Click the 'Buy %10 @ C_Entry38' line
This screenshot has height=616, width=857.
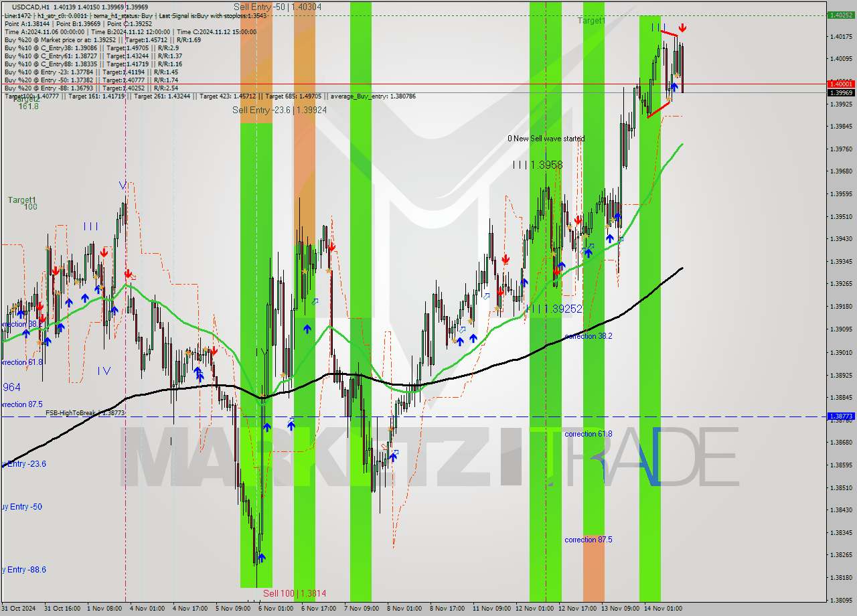91,48
